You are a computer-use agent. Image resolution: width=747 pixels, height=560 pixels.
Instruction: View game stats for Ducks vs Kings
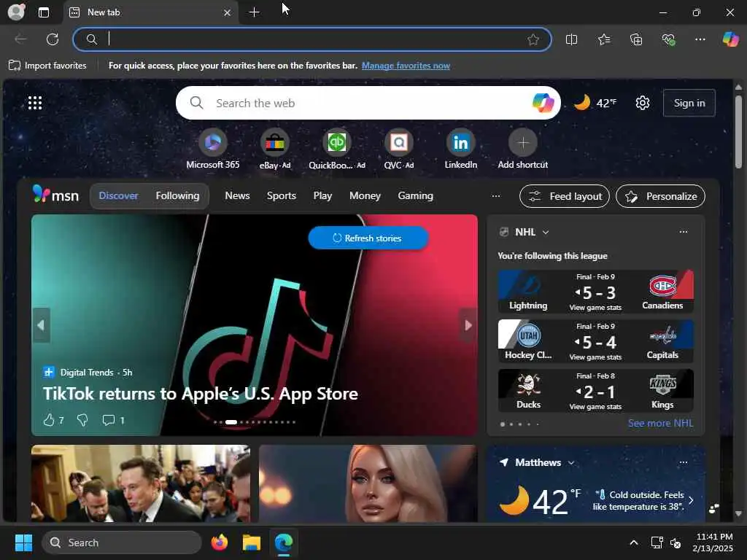(x=595, y=407)
